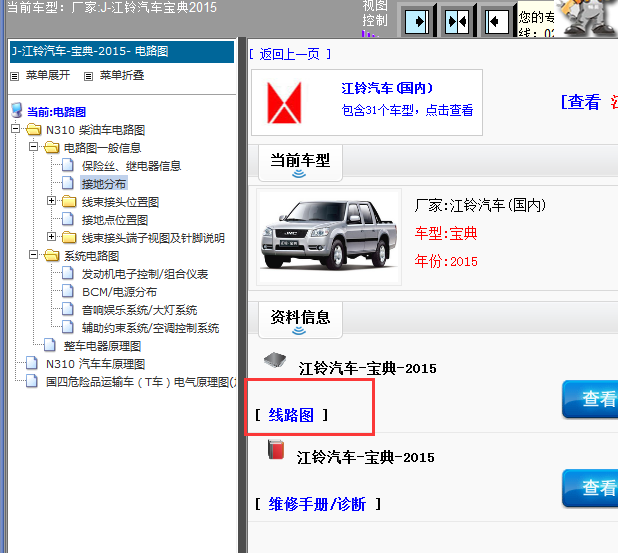Click the document icon of 接地点位置图
The width and height of the screenshot is (618, 553).
coord(67,219)
